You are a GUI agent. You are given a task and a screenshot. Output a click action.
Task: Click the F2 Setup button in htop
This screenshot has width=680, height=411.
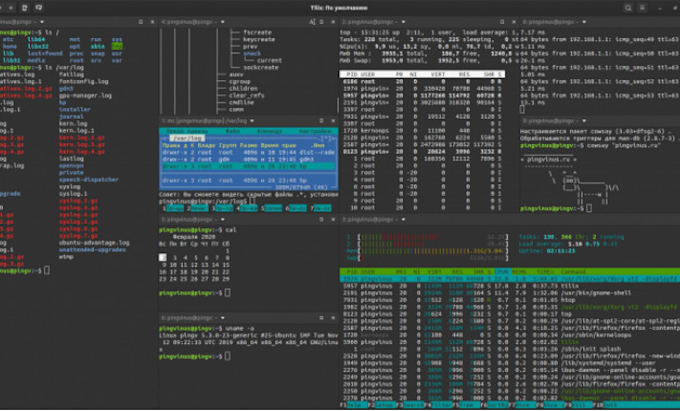pos(384,405)
